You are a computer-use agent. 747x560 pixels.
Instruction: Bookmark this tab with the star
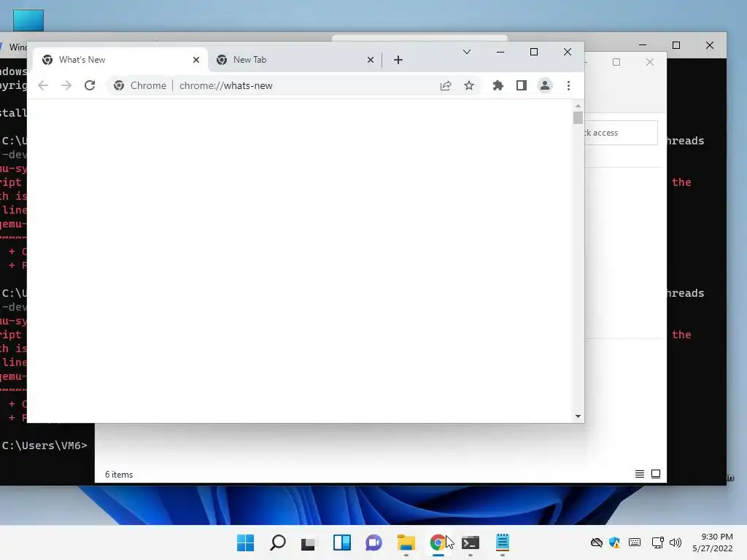point(469,86)
